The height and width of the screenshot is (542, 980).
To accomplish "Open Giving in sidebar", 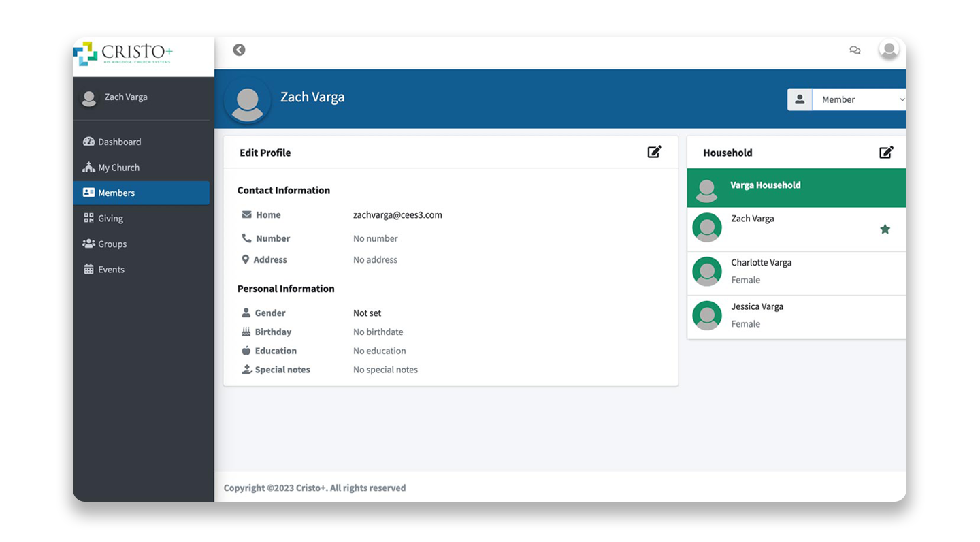I will (x=110, y=219).
